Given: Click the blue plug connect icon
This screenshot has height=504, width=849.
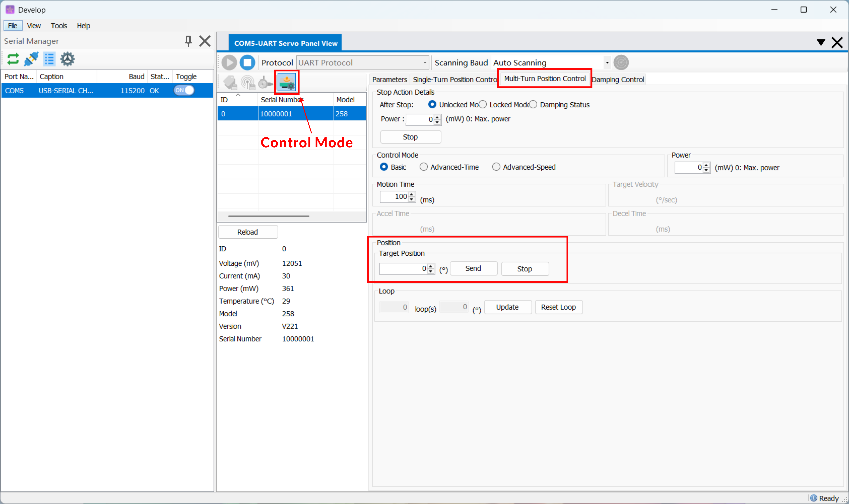Looking at the screenshot, I should 31,59.
